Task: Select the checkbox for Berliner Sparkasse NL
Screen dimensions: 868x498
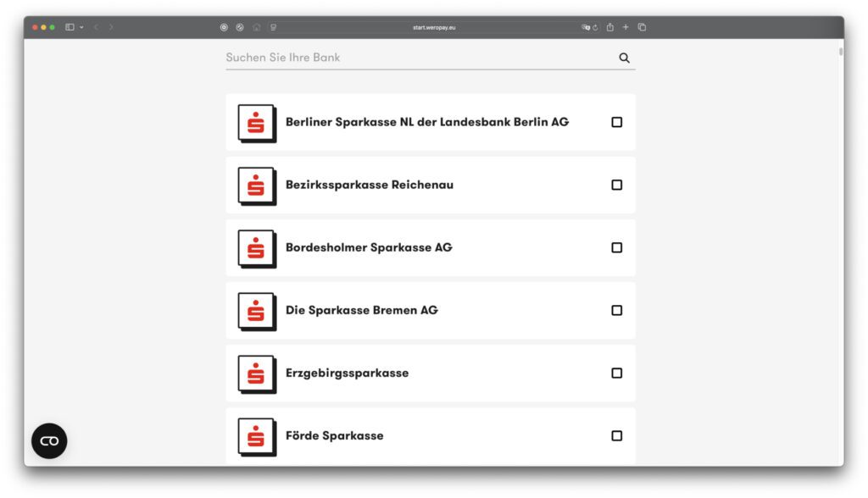Action: [x=616, y=122]
